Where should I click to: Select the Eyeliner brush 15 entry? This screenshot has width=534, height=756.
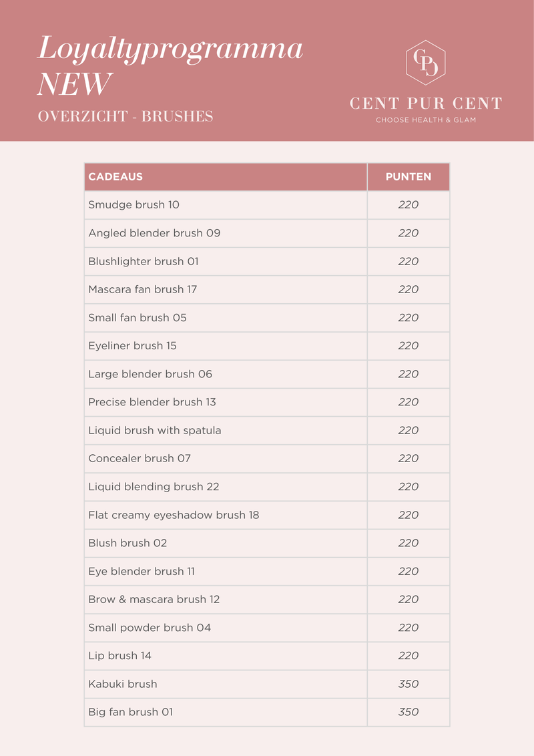(132, 346)
